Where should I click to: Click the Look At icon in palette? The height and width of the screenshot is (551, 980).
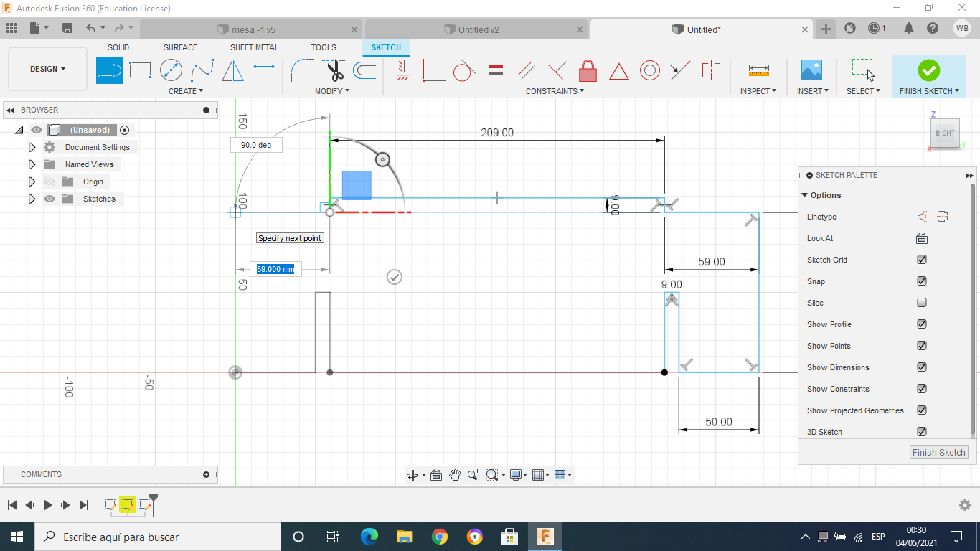click(922, 238)
